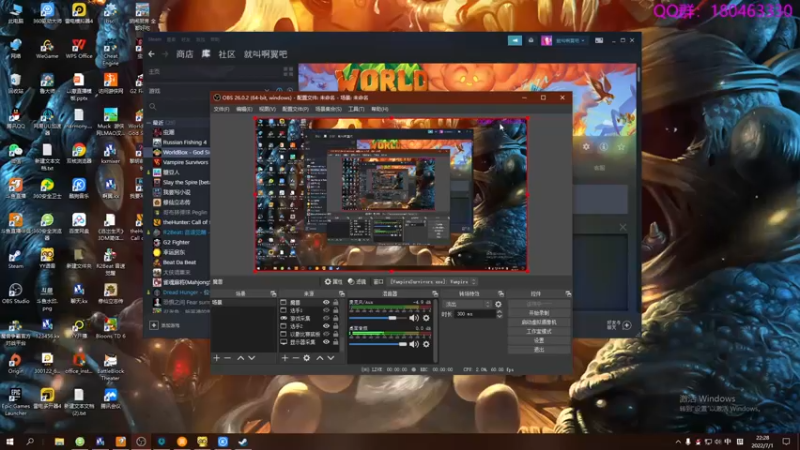Open Steam Big Picture mode icon

(599, 40)
